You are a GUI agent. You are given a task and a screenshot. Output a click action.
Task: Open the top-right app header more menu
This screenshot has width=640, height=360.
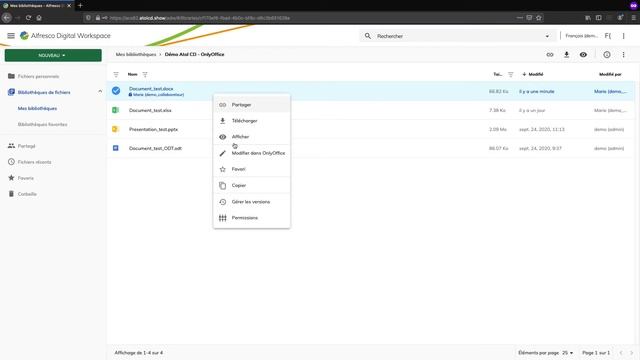(x=623, y=36)
